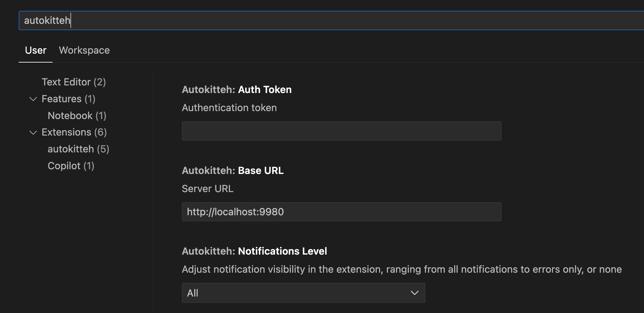Switch to the Workspace settings tab
This screenshot has height=313, width=644.
pos(84,50)
